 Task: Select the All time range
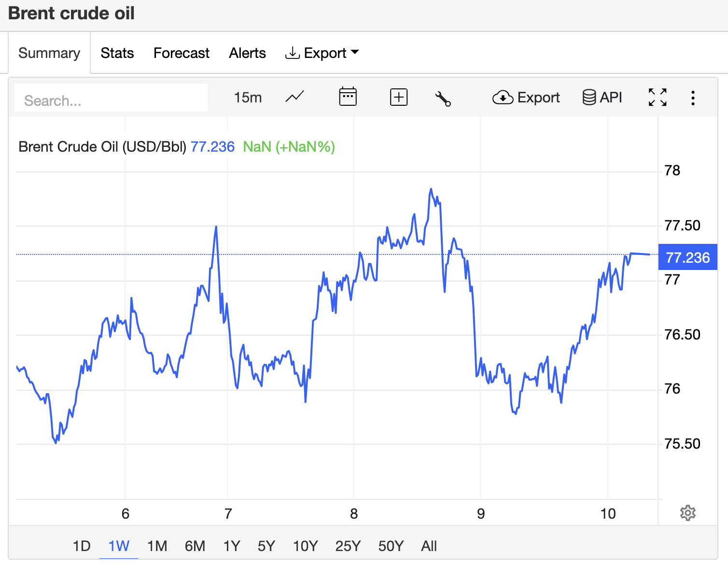coord(429,546)
